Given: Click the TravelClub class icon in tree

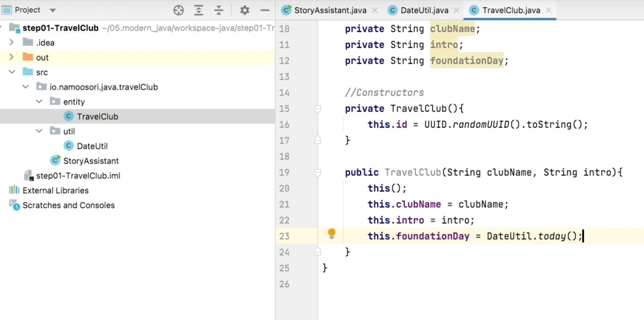Looking at the screenshot, I should click(x=68, y=116).
